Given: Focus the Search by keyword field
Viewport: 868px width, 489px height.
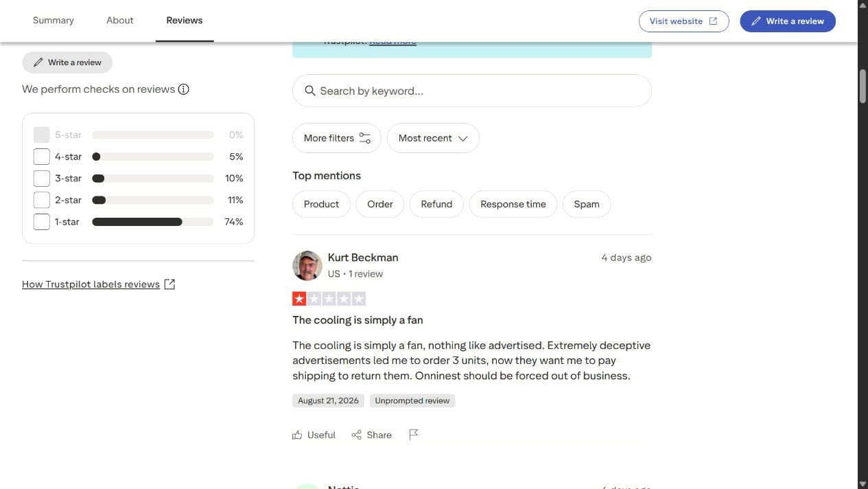Looking at the screenshot, I should coord(472,91).
